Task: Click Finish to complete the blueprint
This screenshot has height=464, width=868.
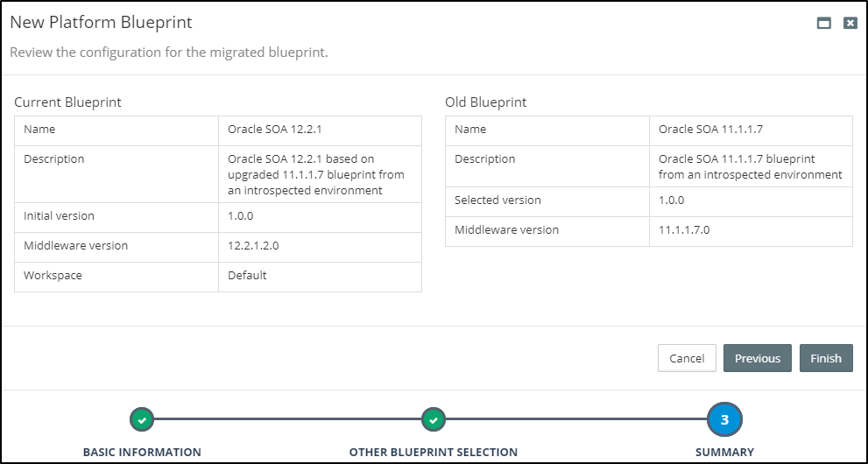Action: click(825, 358)
